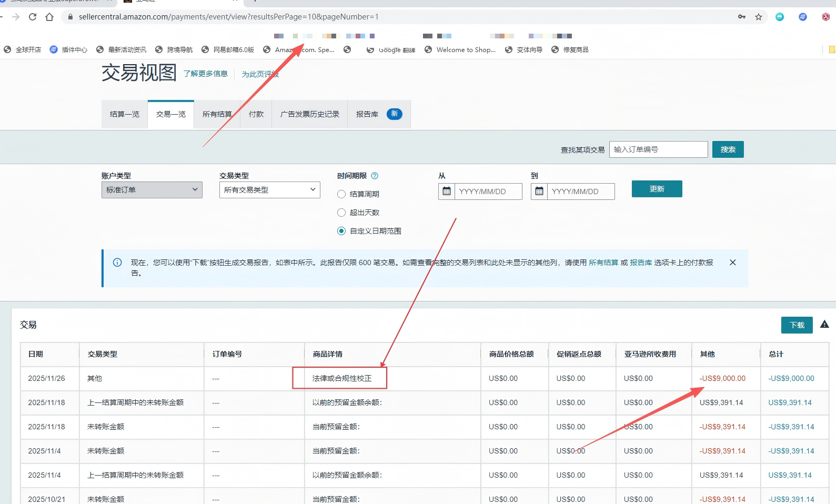Image resolution: width=836 pixels, height=504 pixels.
Task: Click the browser reload icon
Action: (33, 17)
